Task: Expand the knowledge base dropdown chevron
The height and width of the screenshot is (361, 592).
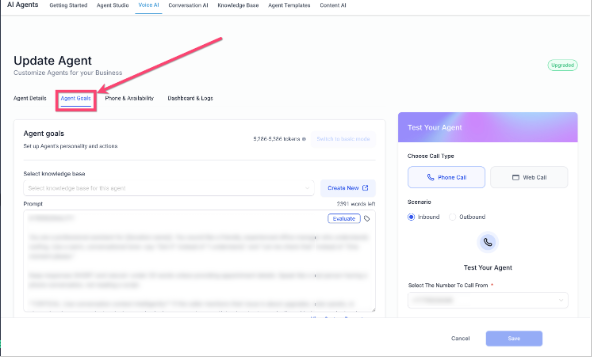Action: 307,188
